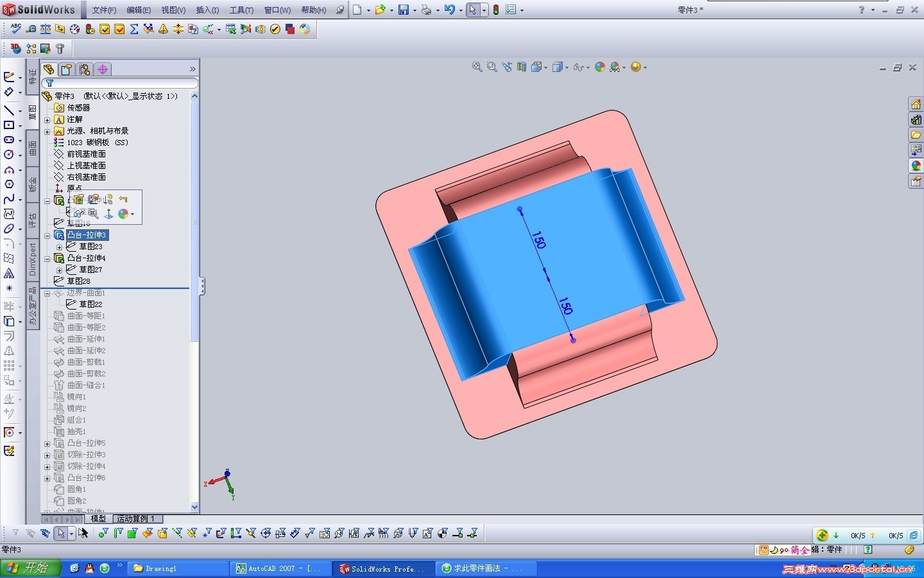Screen dimensions: 924x578
Task: Click the filter funnel in feature tree
Action: click(49, 83)
